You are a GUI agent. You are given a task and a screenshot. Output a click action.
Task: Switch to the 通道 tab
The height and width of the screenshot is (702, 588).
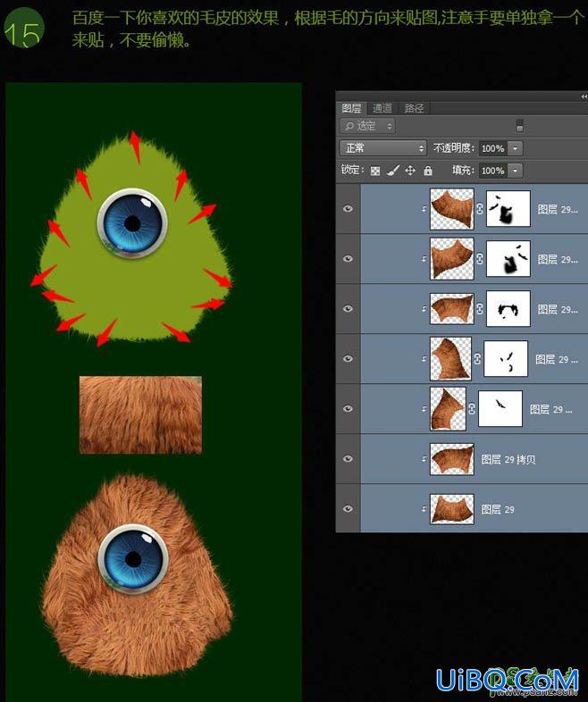[382, 108]
